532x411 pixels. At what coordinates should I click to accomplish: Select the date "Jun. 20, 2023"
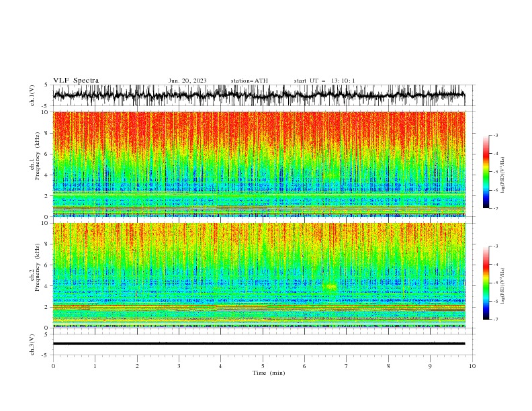(187, 81)
